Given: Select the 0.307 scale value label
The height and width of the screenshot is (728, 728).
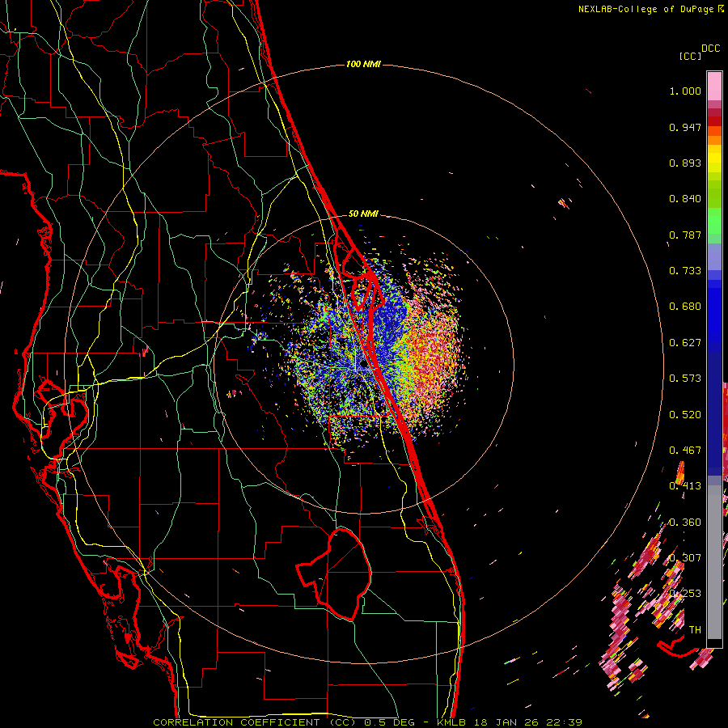Looking at the screenshot, I should [x=685, y=558].
